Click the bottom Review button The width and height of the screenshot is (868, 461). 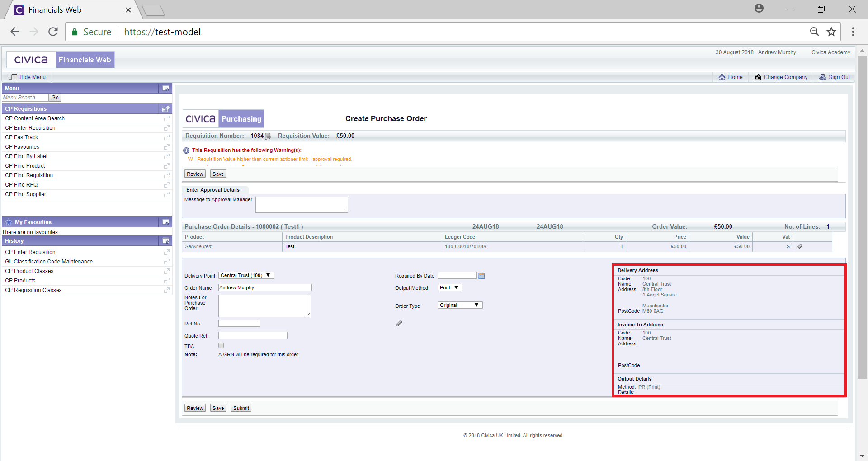[x=195, y=408]
